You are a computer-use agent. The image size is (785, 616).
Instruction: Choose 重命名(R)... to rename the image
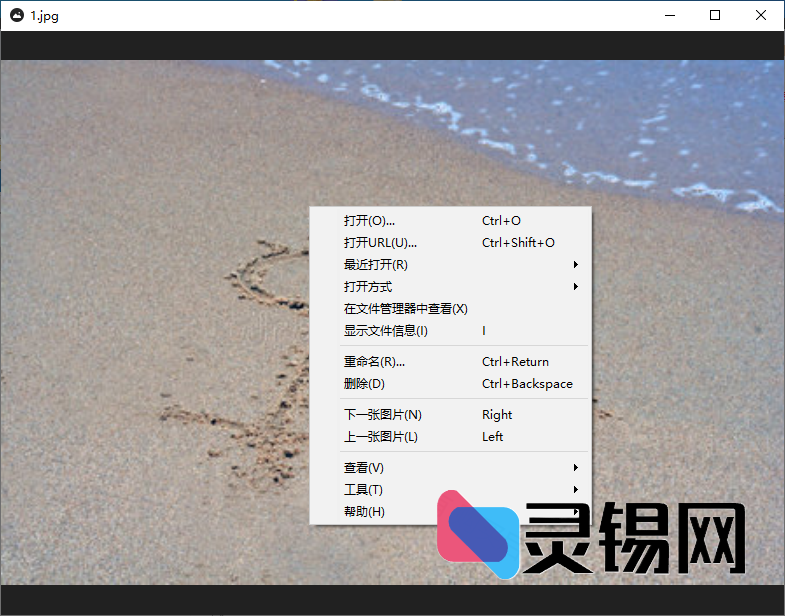pyautogui.click(x=451, y=362)
